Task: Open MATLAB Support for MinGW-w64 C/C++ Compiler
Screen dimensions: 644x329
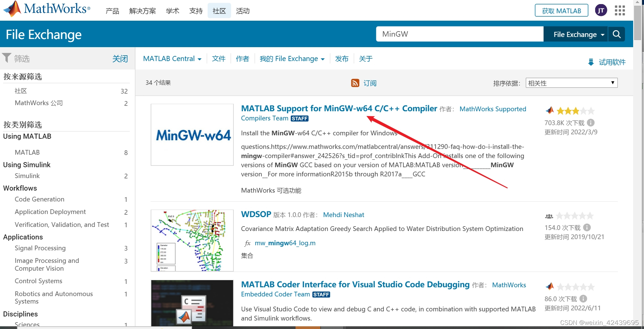Action: tap(339, 109)
